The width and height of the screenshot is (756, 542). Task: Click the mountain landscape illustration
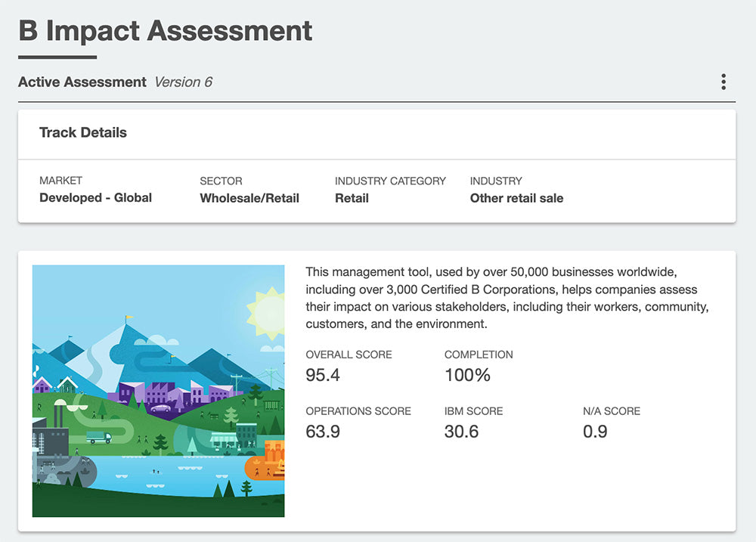click(x=159, y=389)
